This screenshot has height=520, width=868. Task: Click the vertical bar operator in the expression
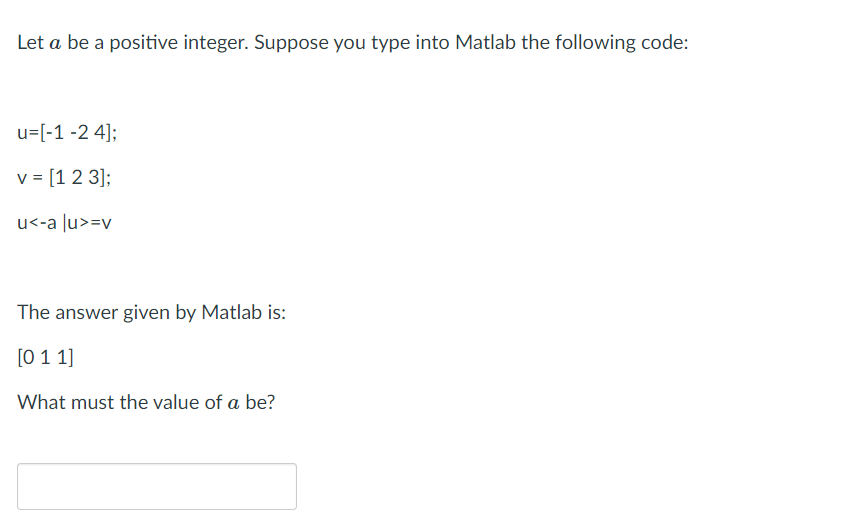click(65, 223)
